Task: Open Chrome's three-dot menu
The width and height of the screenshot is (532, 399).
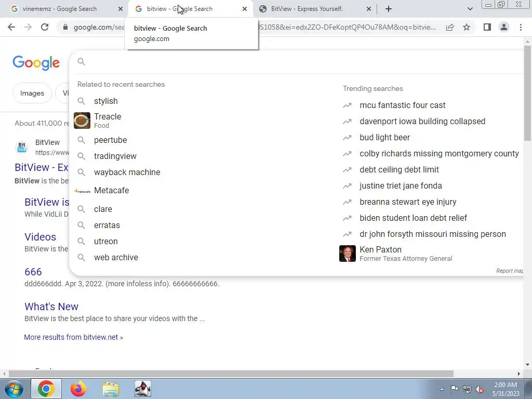Action: [521, 27]
